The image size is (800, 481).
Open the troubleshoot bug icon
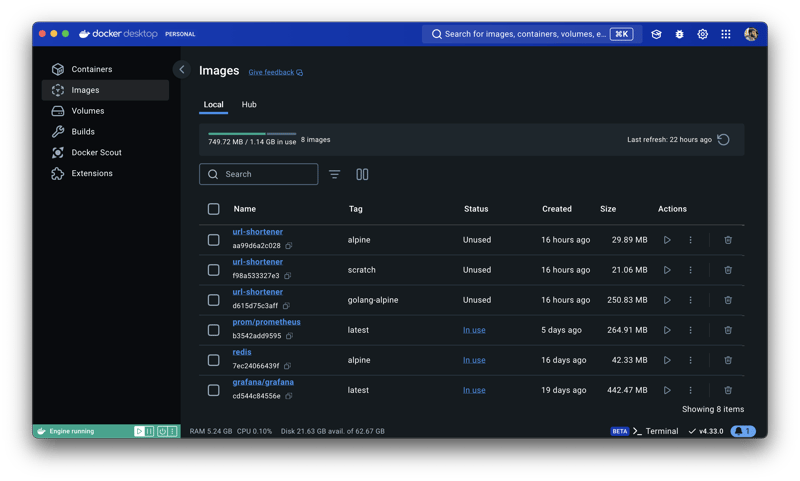click(680, 34)
